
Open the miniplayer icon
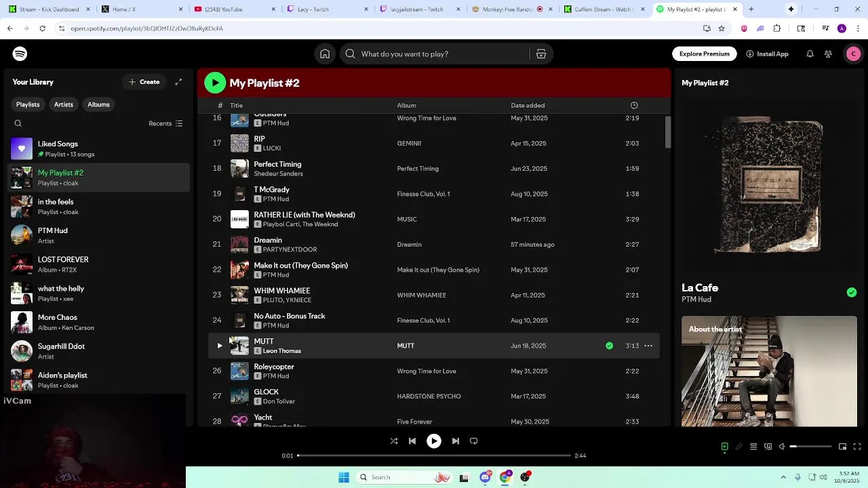[x=842, y=447]
